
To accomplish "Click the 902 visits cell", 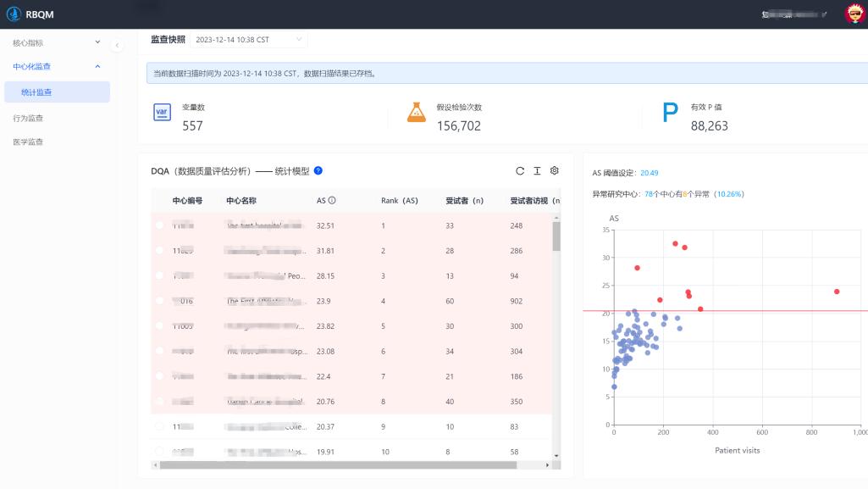I will (516, 301).
